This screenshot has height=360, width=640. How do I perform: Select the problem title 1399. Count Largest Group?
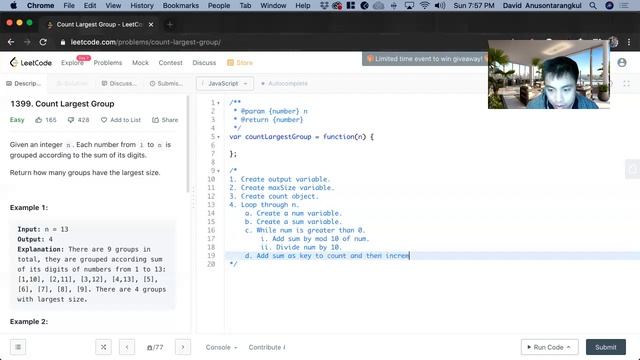click(x=62, y=104)
